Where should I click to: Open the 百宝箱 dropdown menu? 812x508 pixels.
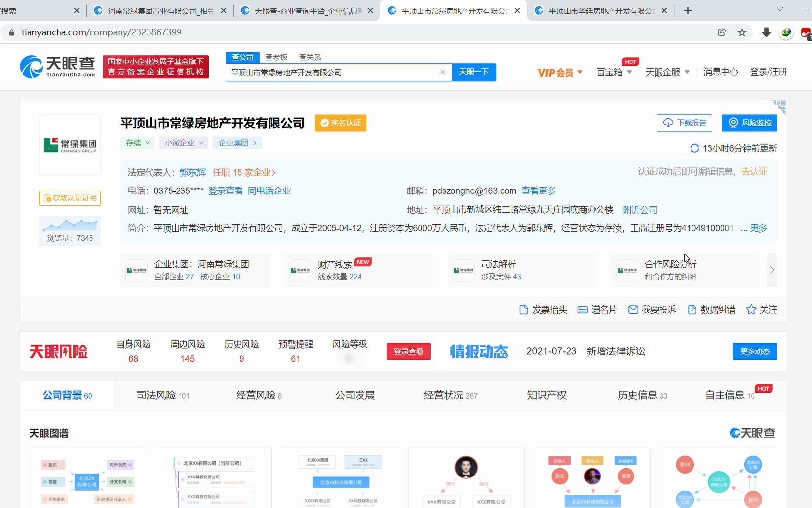pos(614,72)
